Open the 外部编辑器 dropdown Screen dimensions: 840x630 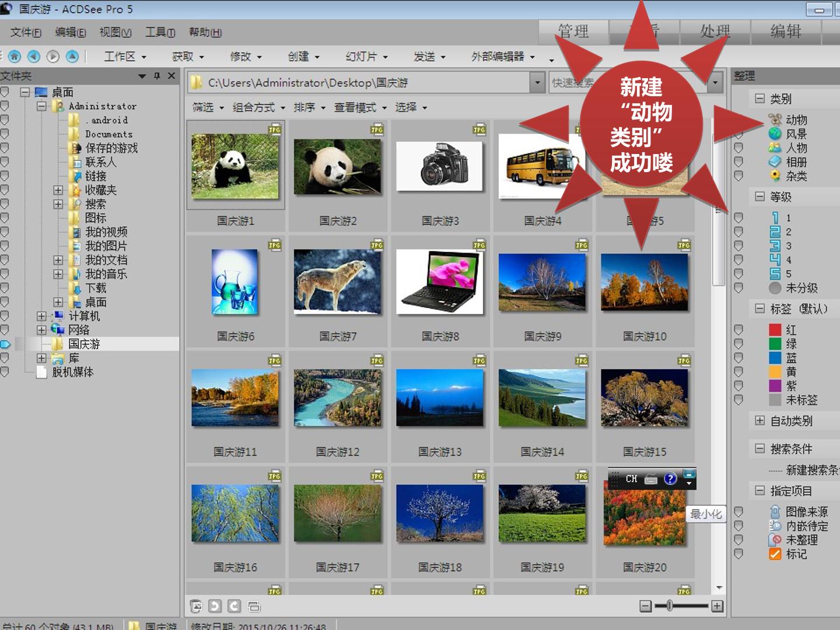[503, 57]
